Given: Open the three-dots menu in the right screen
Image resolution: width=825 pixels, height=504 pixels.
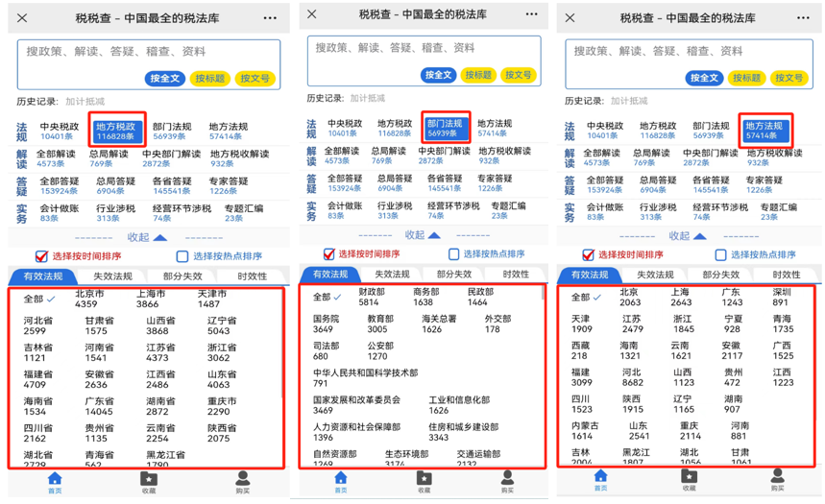Looking at the screenshot, I should 803,18.
